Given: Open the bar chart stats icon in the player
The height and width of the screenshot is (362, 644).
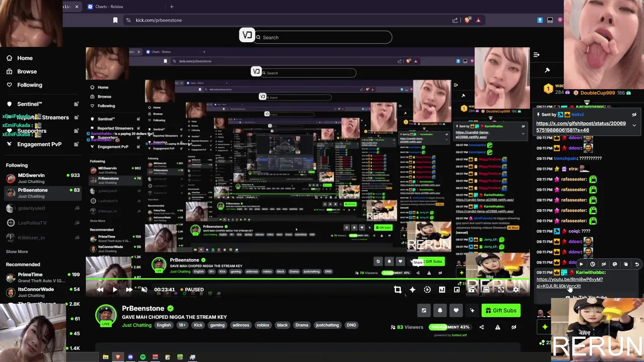Looking at the screenshot, I should [442, 290].
